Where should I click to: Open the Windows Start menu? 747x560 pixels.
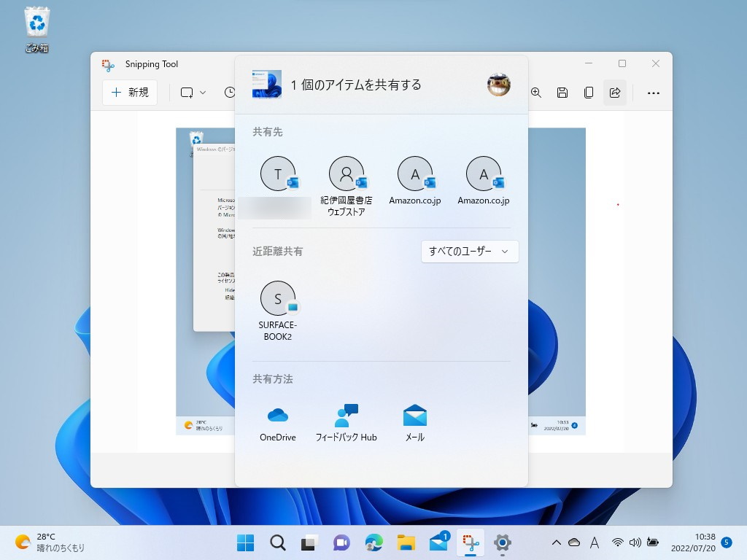tap(245, 542)
